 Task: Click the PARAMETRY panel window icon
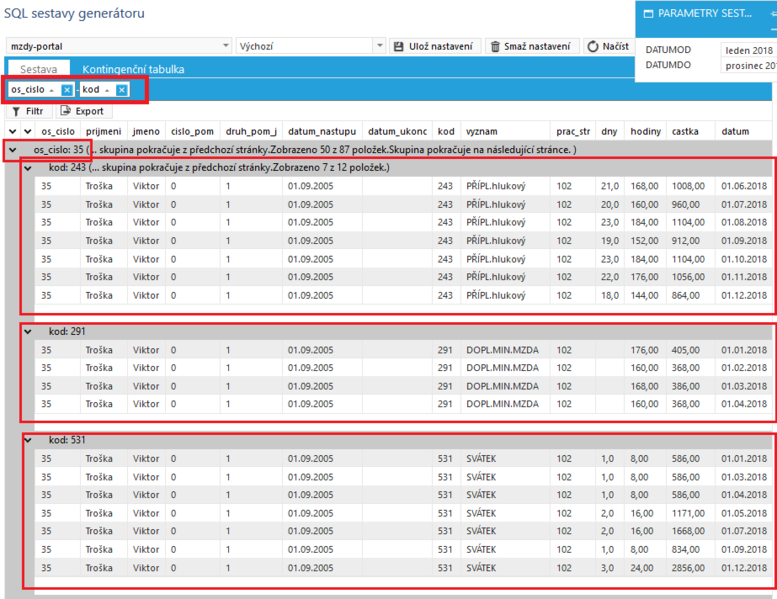(648, 14)
